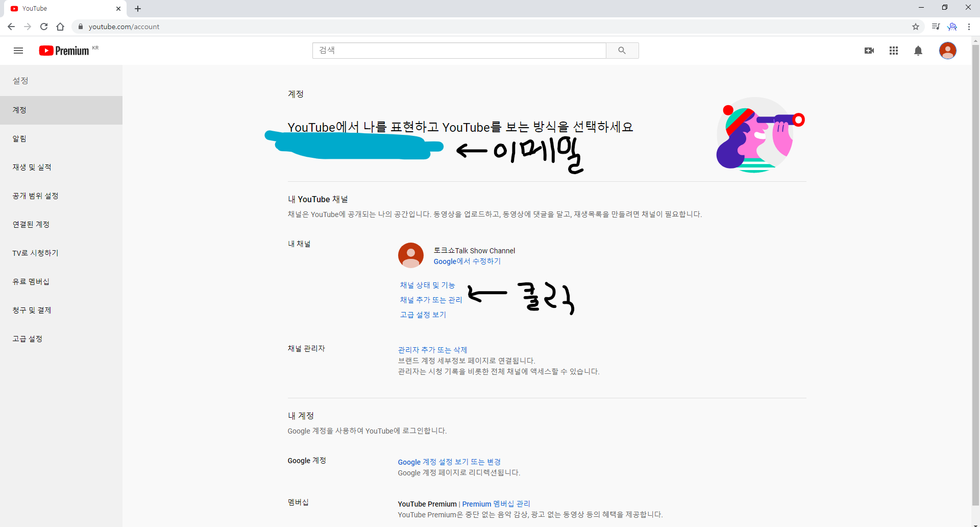The height and width of the screenshot is (527, 980).
Task: Click the Premium 멤버십 관리 link
Action: pos(496,504)
